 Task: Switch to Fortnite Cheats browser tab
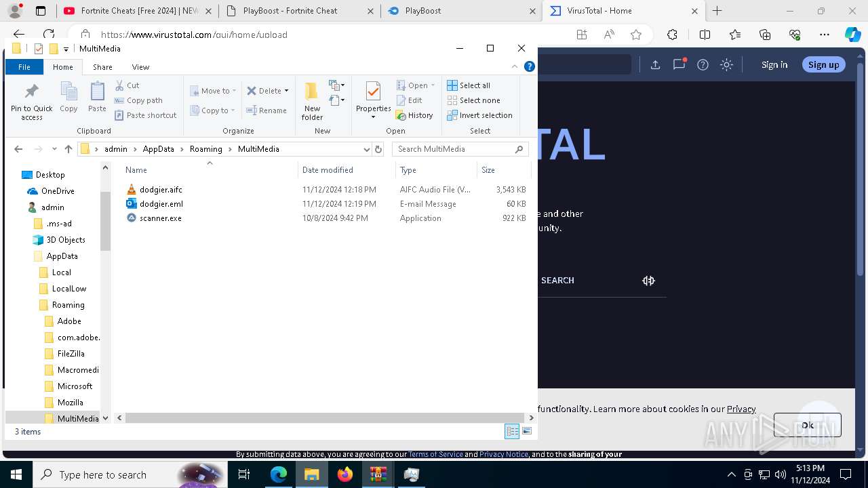click(x=138, y=11)
